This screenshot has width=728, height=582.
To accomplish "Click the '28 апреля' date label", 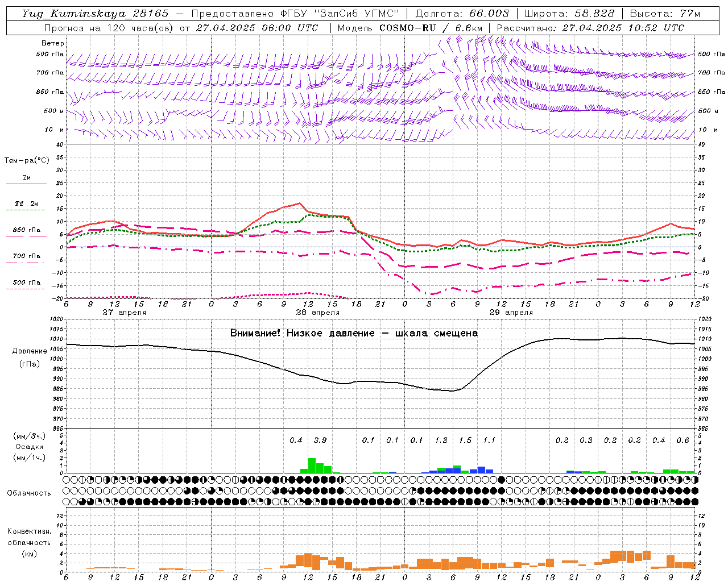I will (317, 312).
